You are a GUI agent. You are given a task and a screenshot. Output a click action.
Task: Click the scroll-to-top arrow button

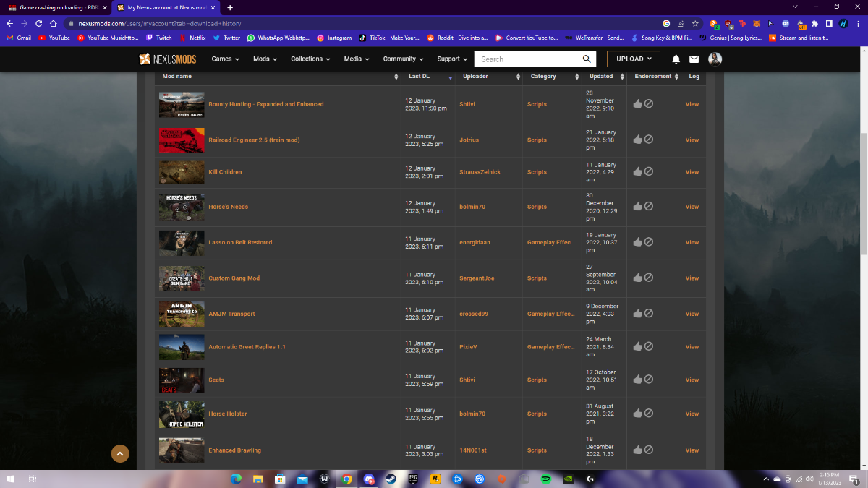pos(120,453)
